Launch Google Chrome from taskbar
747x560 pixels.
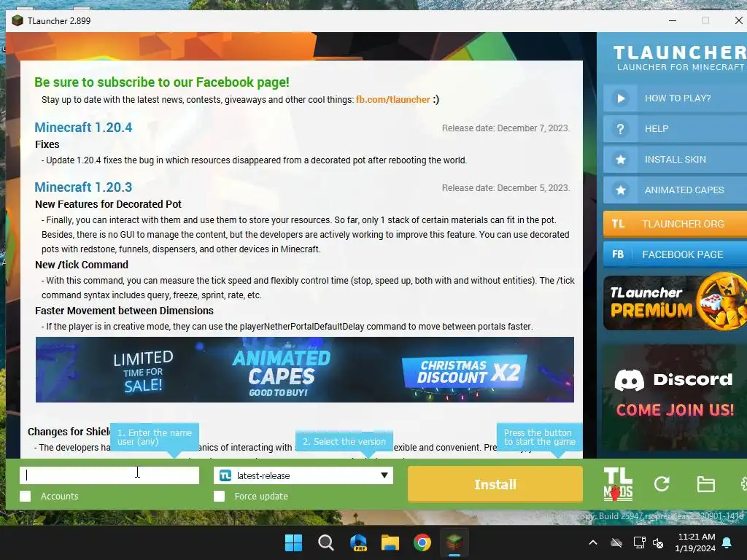coord(422,542)
